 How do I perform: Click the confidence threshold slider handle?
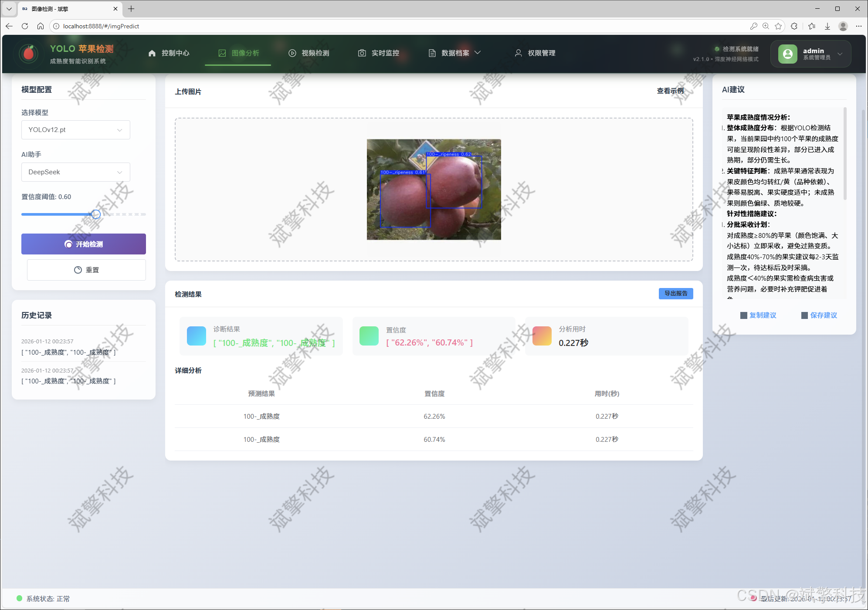point(96,214)
